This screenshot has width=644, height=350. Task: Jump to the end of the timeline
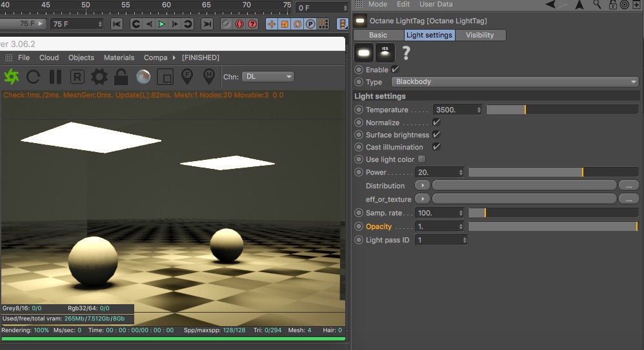click(207, 24)
